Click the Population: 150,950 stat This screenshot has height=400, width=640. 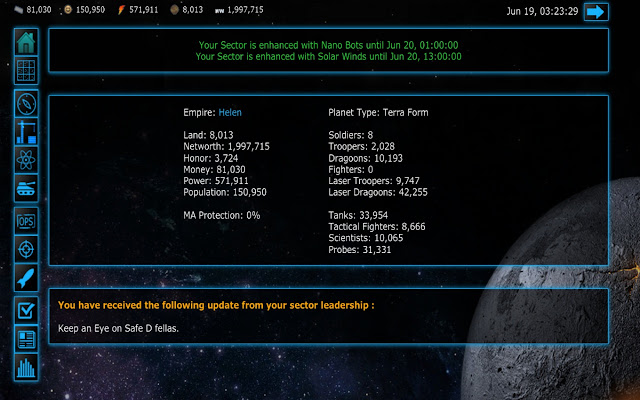point(225,192)
